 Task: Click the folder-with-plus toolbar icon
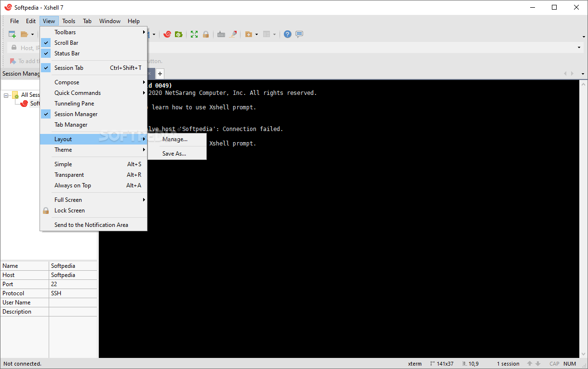click(x=249, y=34)
